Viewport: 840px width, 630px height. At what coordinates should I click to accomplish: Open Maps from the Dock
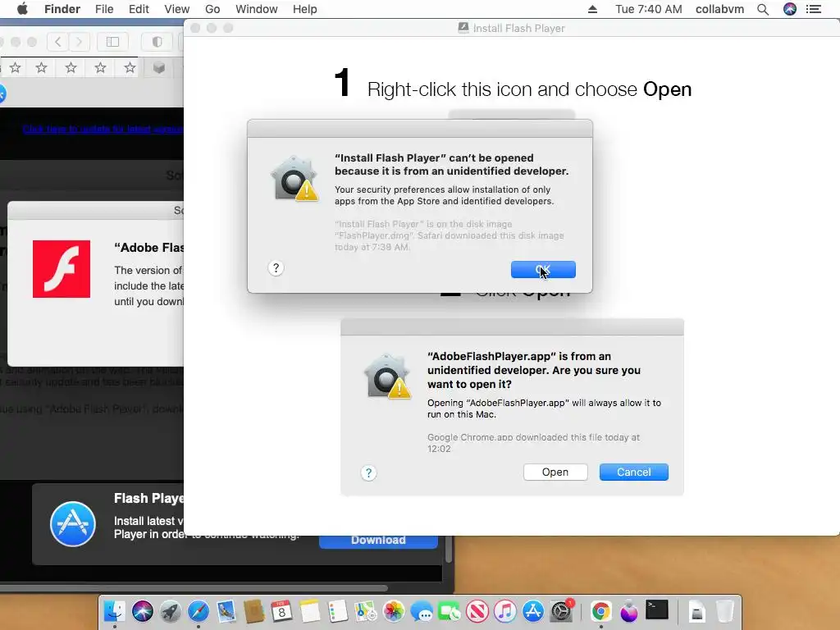coord(365,611)
